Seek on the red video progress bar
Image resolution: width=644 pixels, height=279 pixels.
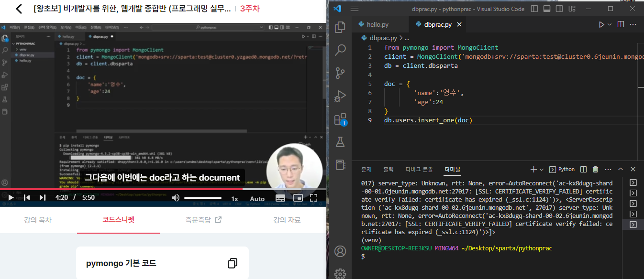[x=163, y=189]
